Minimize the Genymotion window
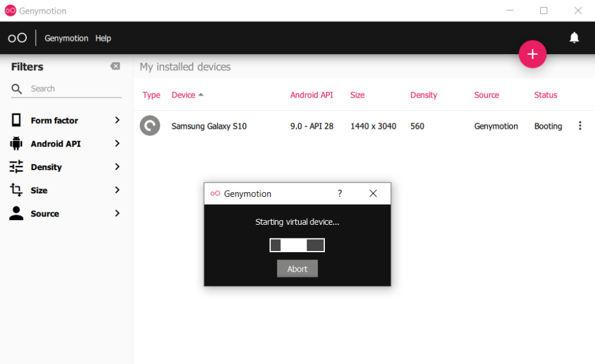The width and height of the screenshot is (595, 364). click(x=510, y=11)
